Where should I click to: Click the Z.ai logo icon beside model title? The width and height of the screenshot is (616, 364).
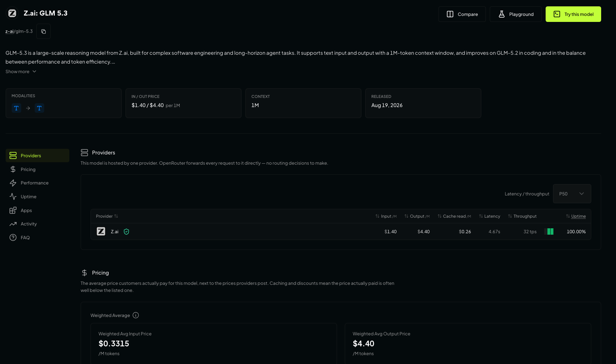[x=12, y=13]
